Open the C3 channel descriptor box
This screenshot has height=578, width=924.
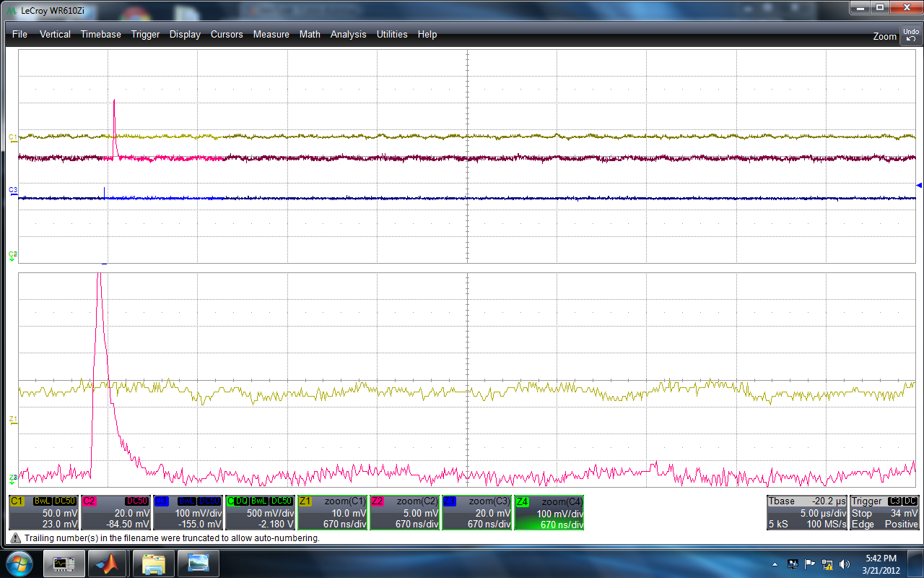188,513
